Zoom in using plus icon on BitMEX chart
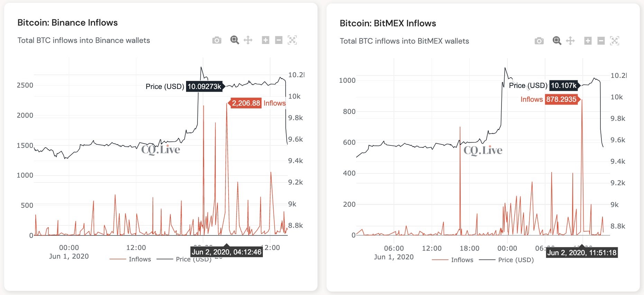644x295 pixels. (588, 41)
